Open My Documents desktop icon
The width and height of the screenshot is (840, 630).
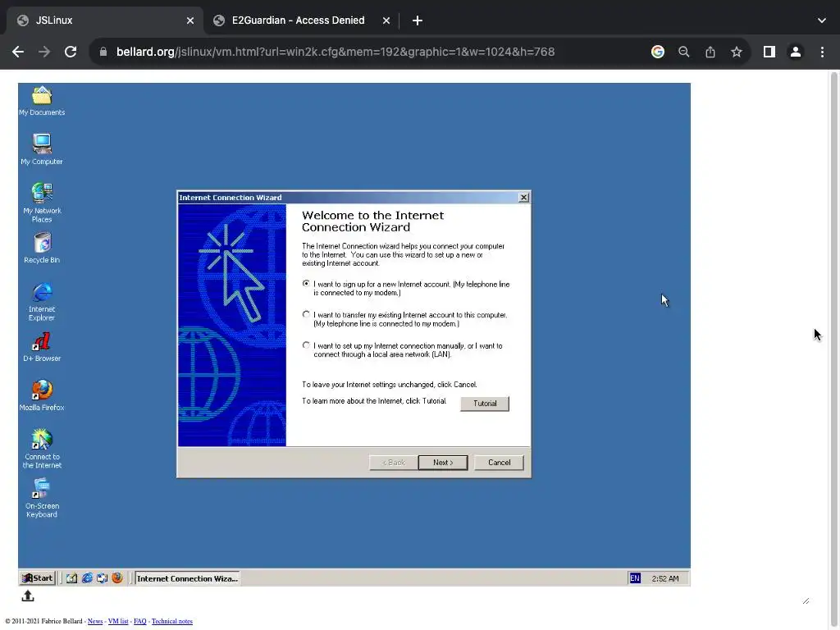[42, 101]
